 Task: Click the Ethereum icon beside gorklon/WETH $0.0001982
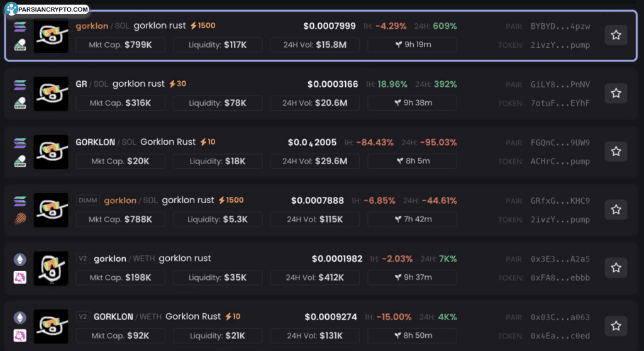19,259
